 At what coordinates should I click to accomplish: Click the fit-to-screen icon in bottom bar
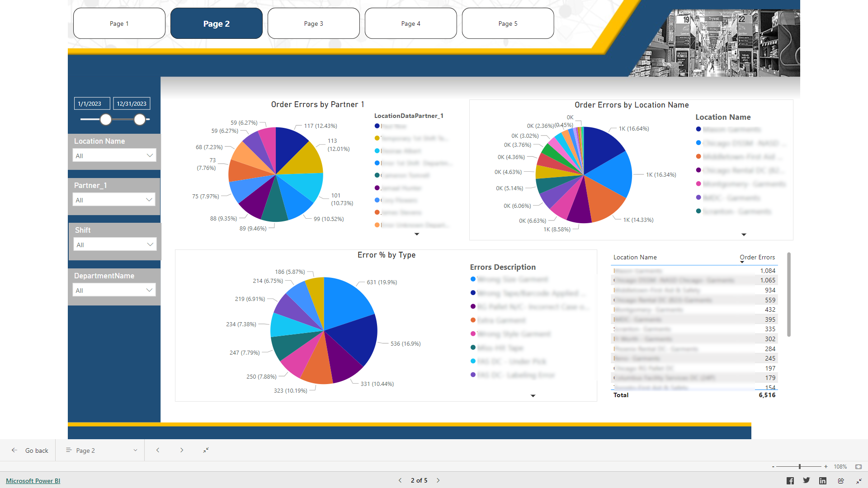[206, 450]
